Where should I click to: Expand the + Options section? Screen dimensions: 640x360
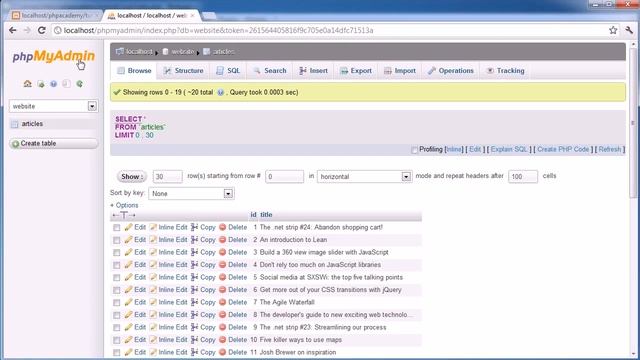[x=124, y=205]
